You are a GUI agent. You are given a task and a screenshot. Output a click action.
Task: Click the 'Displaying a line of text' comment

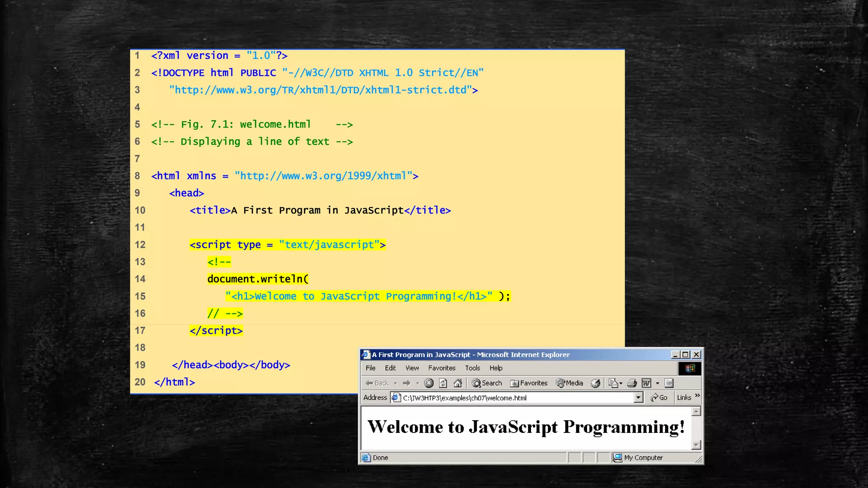(252, 141)
